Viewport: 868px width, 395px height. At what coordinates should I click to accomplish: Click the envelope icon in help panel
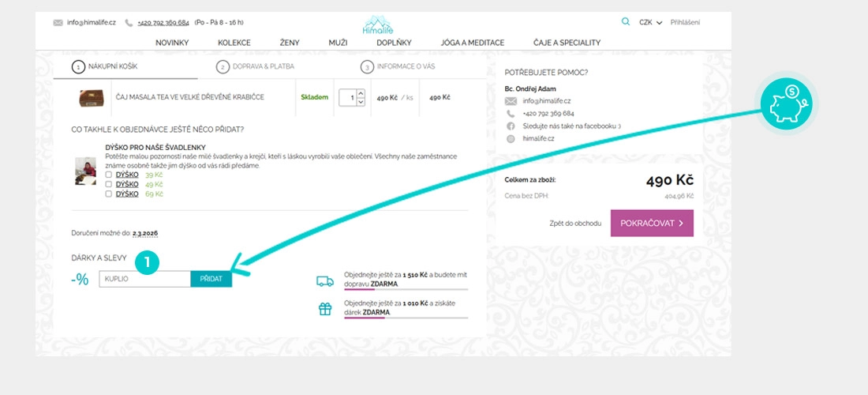[511, 101]
